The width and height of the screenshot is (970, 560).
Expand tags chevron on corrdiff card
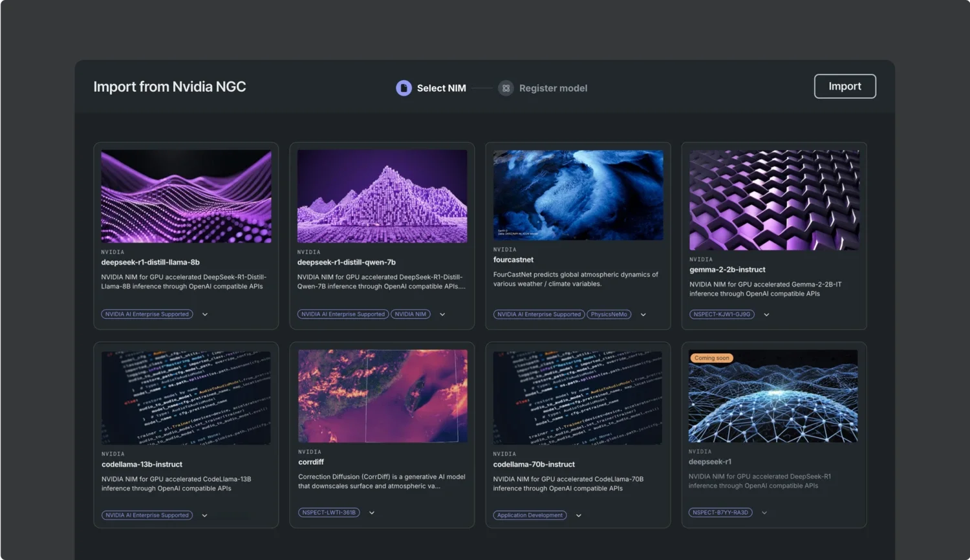point(372,513)
